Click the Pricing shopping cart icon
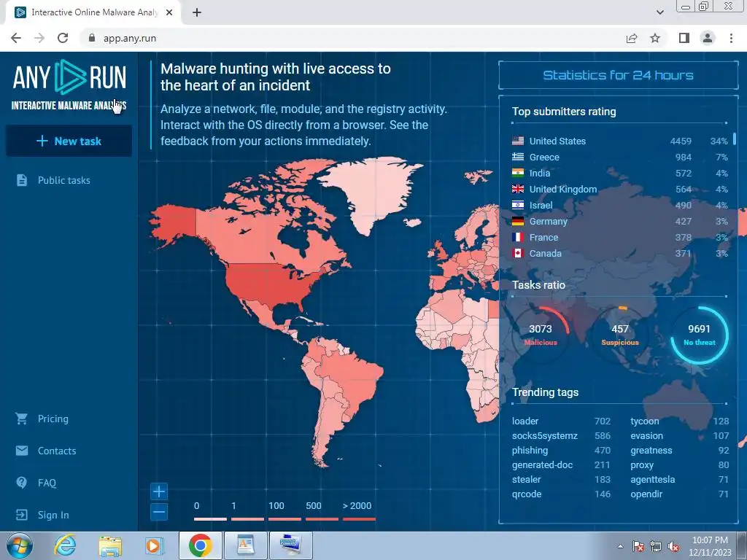This screenshot has width=747, height=560. coord(21,419)
